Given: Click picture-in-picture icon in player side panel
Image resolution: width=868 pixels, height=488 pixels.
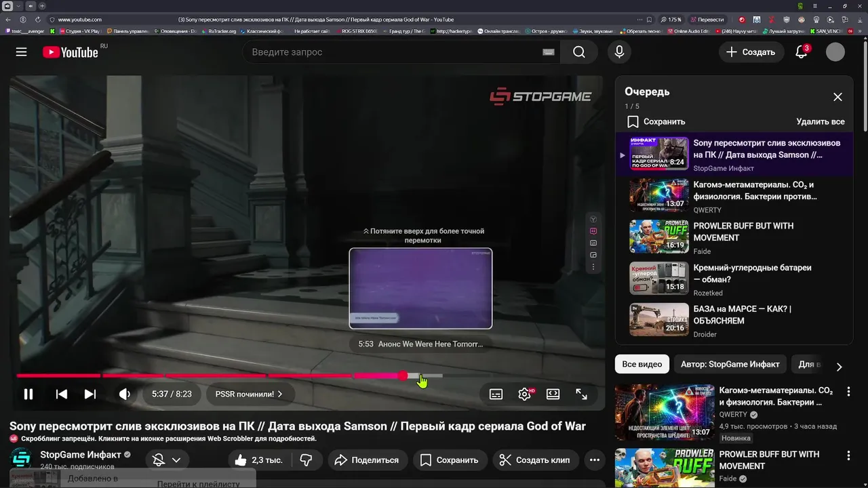Looking at the screenshot, I should coord(593,255).
